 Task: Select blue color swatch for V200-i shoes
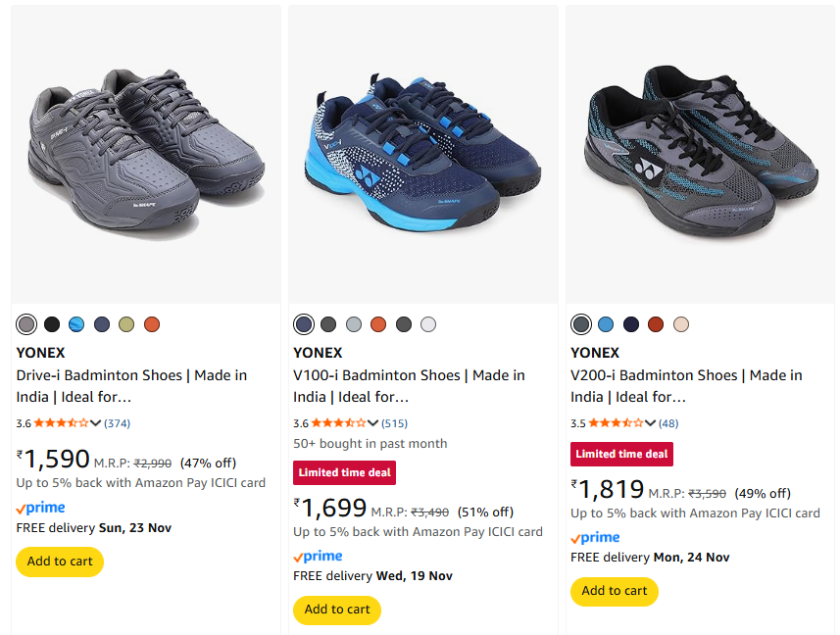pyautogui.click(x=606, y=324)
